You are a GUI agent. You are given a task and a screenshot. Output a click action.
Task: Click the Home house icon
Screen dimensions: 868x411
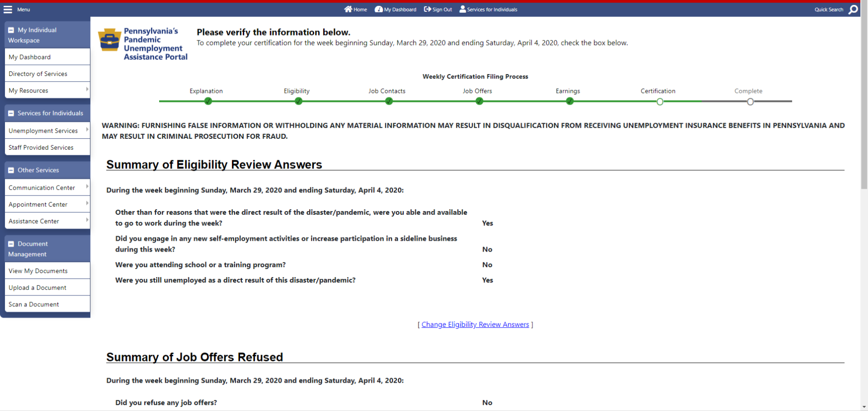[x=348, y=9]
